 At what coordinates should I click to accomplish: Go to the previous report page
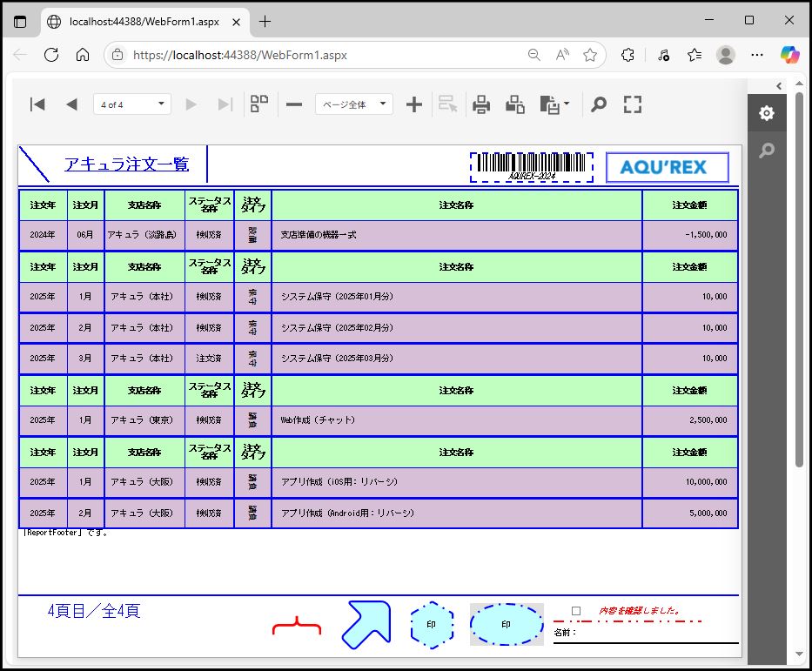pyautogui.click(x=71, y=104)
